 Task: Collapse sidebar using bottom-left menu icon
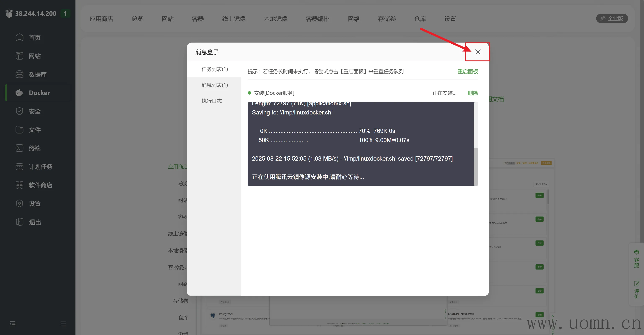tap(13, 324)
